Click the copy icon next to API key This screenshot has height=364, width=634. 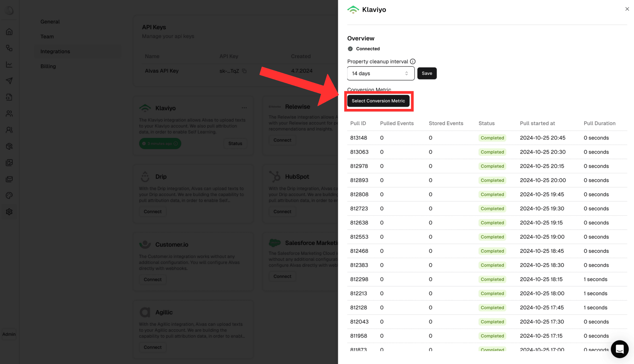tap(244, 71)
